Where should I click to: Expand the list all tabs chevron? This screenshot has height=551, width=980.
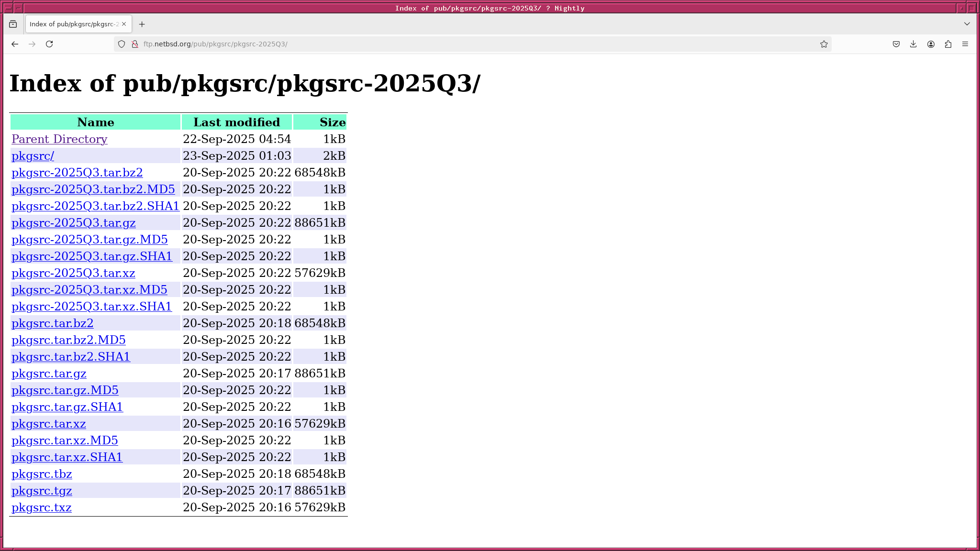[967, 24]
